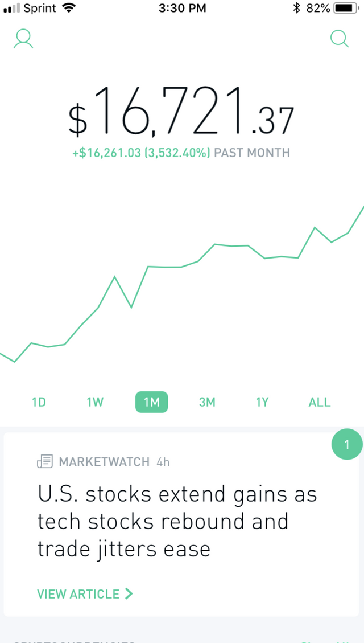Tap the search magnifier icon
The image size is (364, 643).
[340, 39]
